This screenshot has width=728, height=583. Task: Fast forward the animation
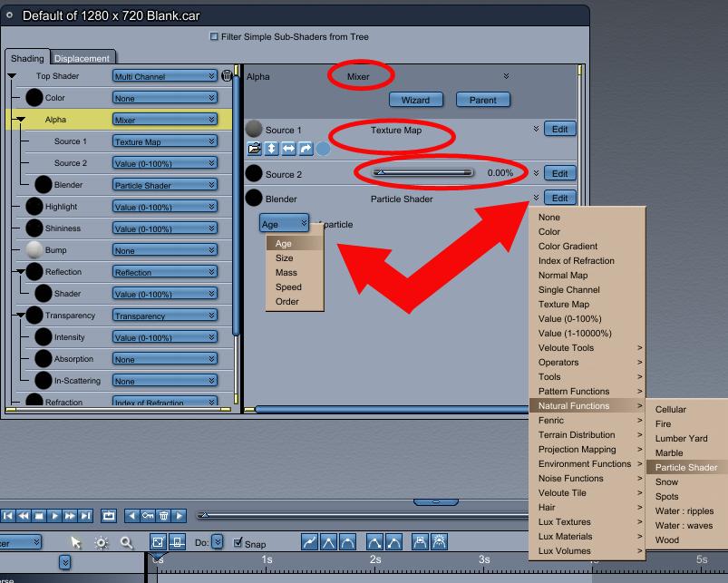click(x=70, y=516)
